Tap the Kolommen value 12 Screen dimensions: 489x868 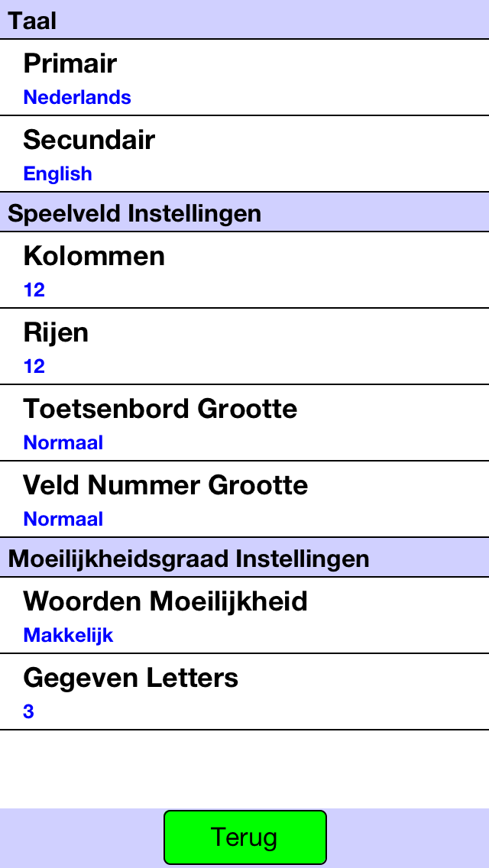pos(34,290)
